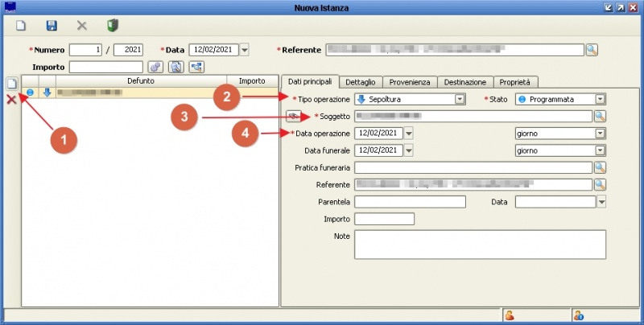This screenshot has width=644, height=325.
Task: Click the gears icon next to Importo
Action: coord(155,67)
